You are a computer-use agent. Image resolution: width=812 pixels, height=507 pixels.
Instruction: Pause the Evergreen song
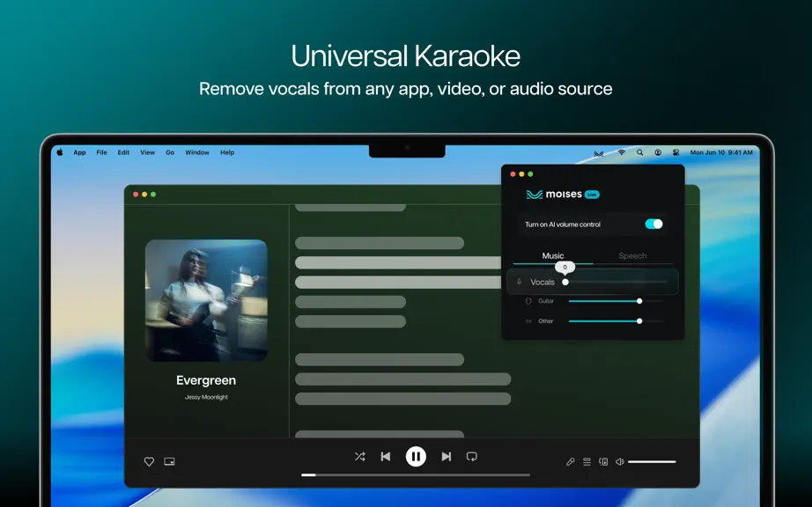coord(416,456)
